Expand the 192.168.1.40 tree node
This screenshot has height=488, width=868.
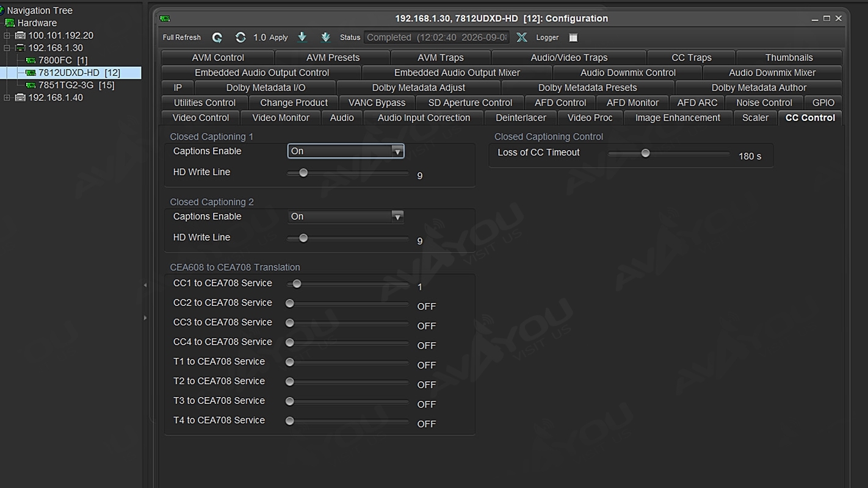pos(7,98)
